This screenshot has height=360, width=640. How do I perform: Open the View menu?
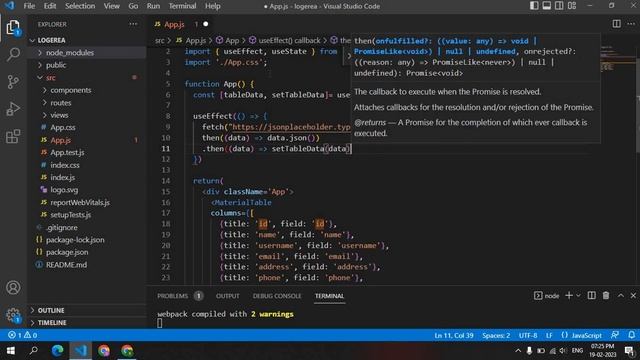click(x=111, y=6)
